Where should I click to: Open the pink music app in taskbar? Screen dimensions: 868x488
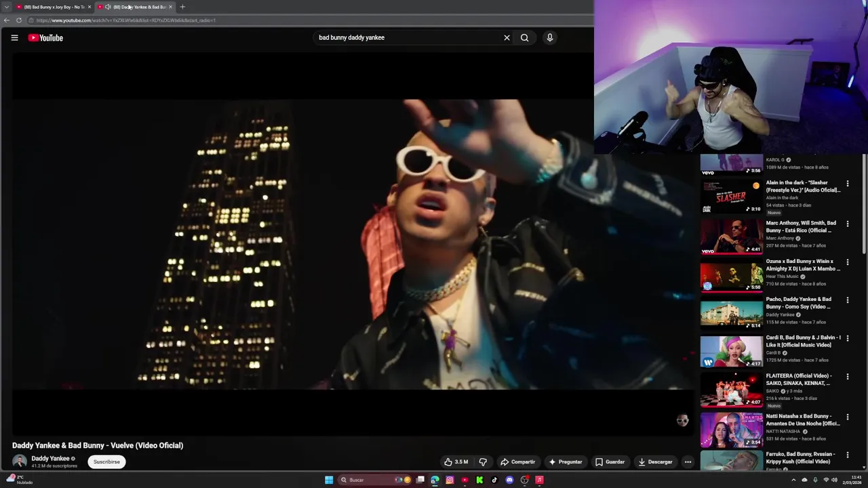[540, 480]
